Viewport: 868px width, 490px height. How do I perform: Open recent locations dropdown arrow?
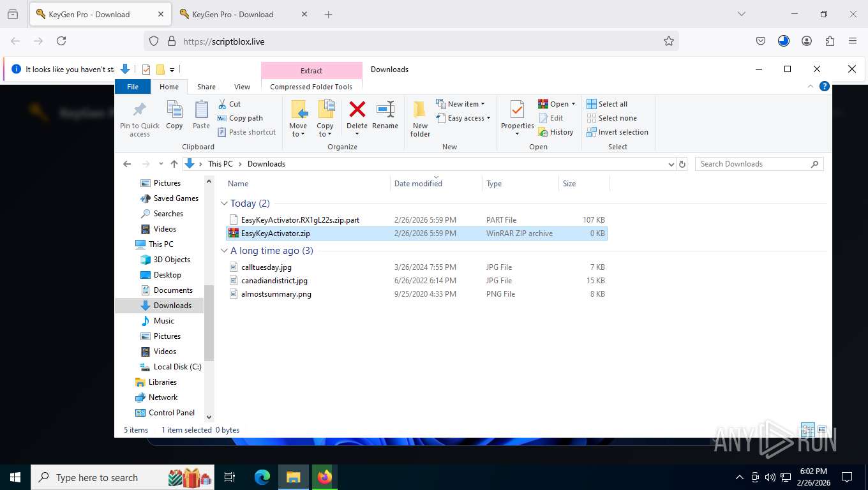160,164
